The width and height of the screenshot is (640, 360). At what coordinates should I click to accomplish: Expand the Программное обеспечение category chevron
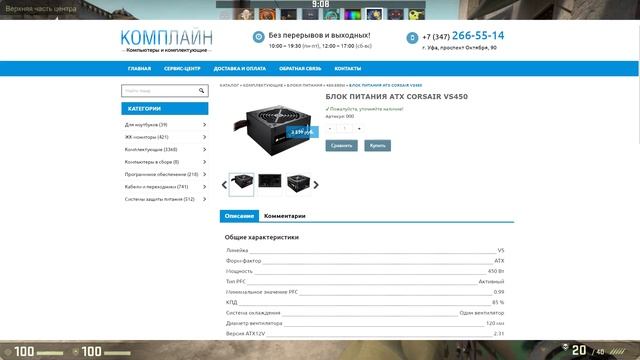click(204, 174)
